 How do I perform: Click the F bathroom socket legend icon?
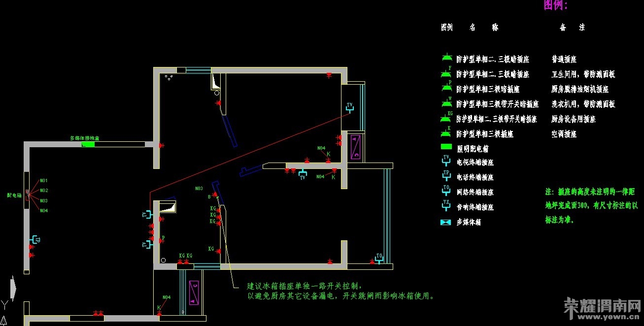tap(446, 73)
